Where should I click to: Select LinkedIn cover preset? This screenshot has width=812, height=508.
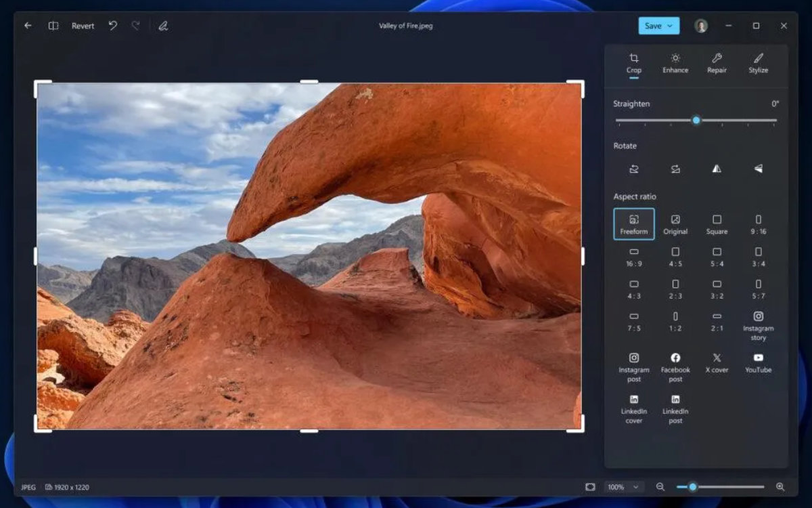(x=634, y=408)
